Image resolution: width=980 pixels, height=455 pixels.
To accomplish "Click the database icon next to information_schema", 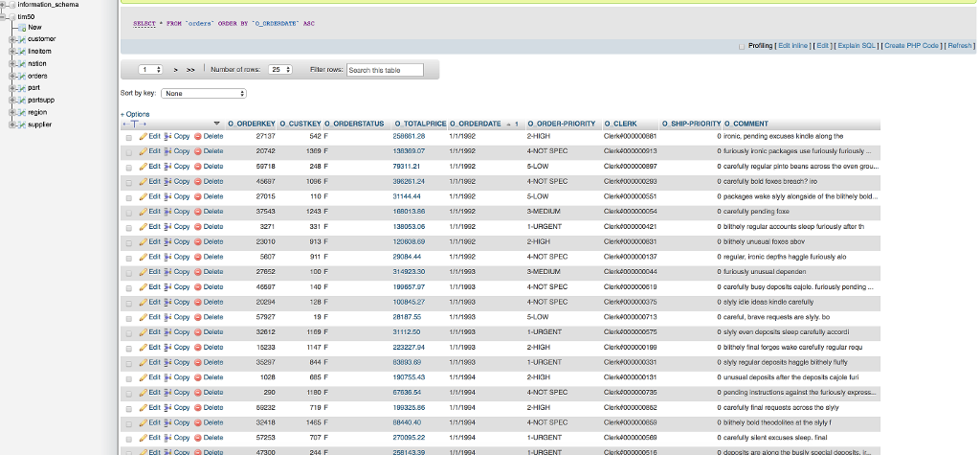I will [12, 5].
